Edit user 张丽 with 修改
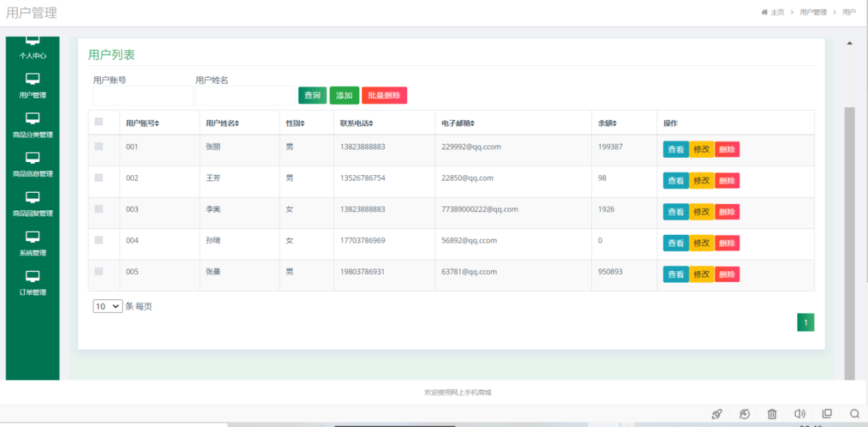Screen dimensions: 868x427 click(x=702, y=149)
